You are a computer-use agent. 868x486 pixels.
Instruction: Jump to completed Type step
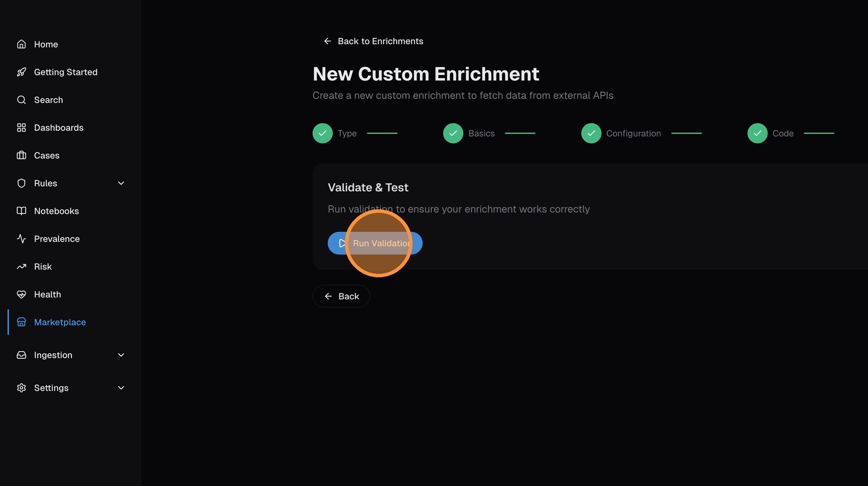322,133
